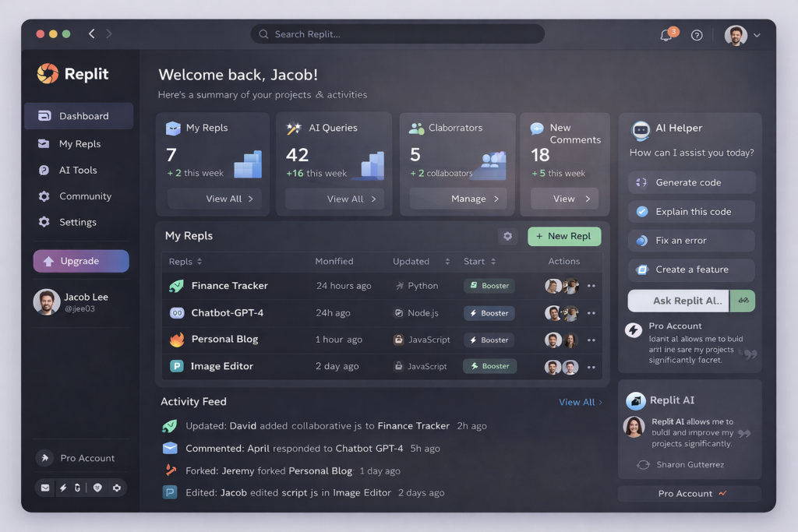The image size is (798, 532).
Task: Click the send icon beside Ask Replit AI
Action: click(743, 301)
